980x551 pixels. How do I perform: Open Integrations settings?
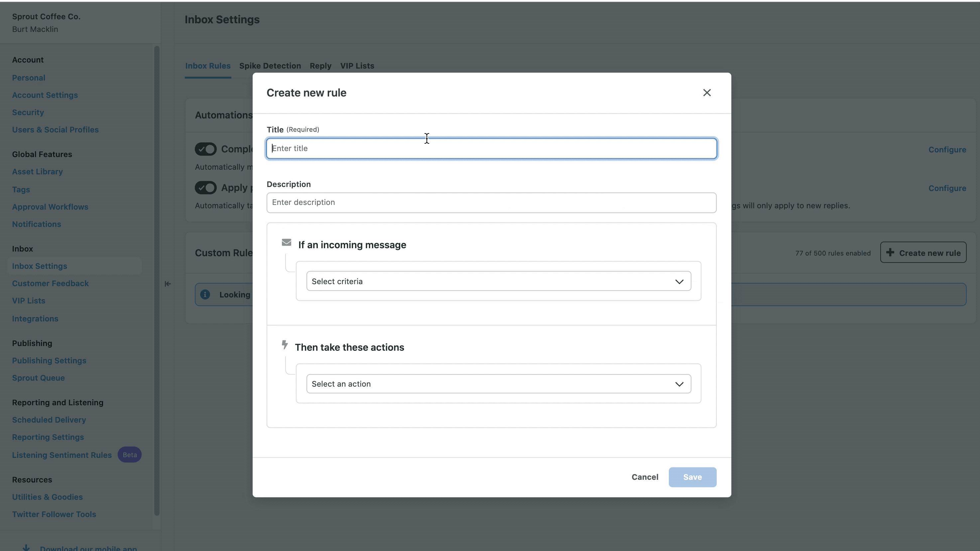(35, 319)
